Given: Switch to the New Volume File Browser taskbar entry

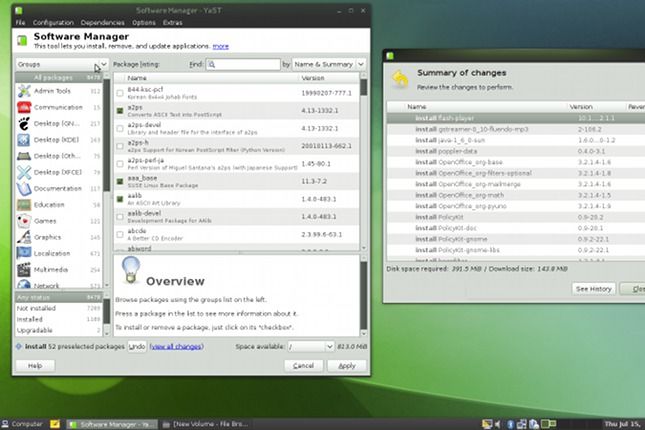Looking at the screenshot, I should 205,424.
